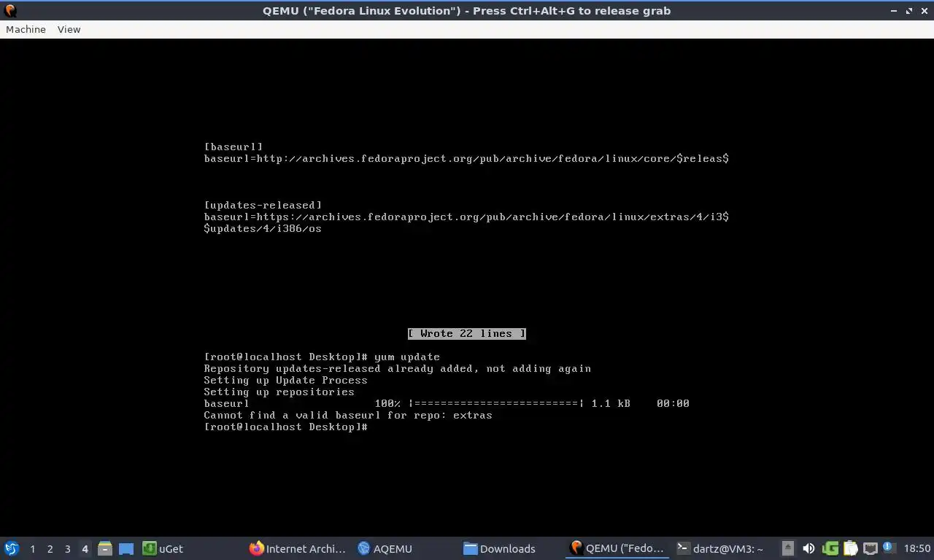
Task: Click the 'Cannot find a valid baseurl' error line
Action: 348,415
